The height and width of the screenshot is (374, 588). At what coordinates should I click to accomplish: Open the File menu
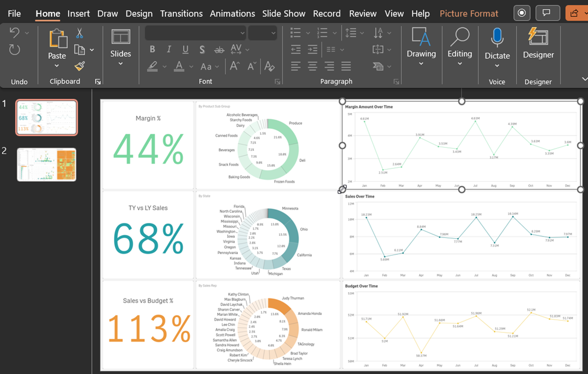pyautogui.click(x=14, y=13)
